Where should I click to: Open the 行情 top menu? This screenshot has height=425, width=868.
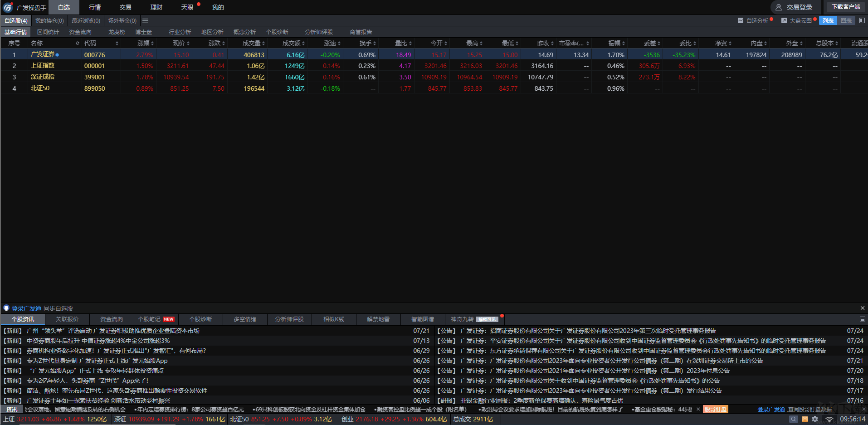pos(95,7)
